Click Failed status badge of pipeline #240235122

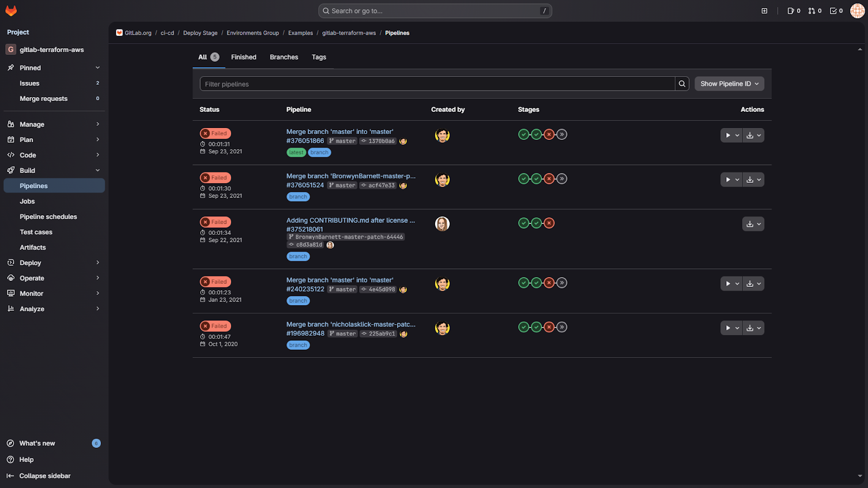pyautogui.click(x=215, y=282)
